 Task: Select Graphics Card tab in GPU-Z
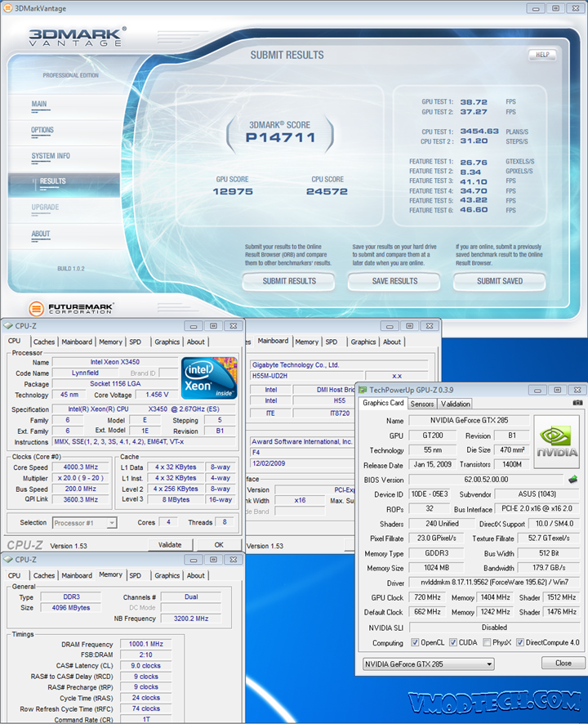(383, 403)
